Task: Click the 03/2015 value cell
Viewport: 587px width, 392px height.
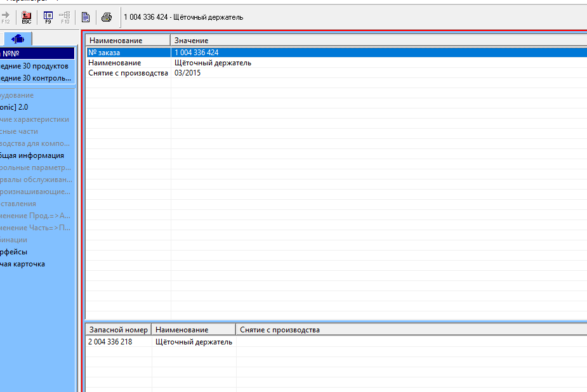Action: pyautogui.click(x=187, y=73)
